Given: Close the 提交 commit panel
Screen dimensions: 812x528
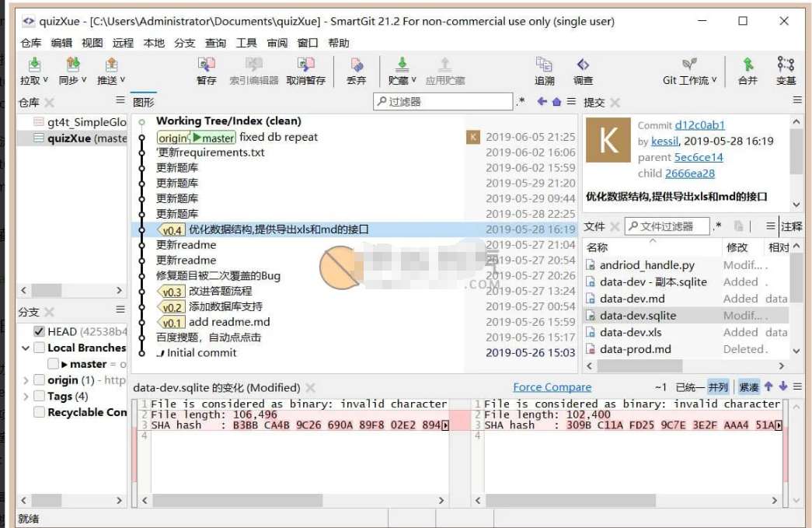Looking at the screenshot, I should [x=615, y=103].
